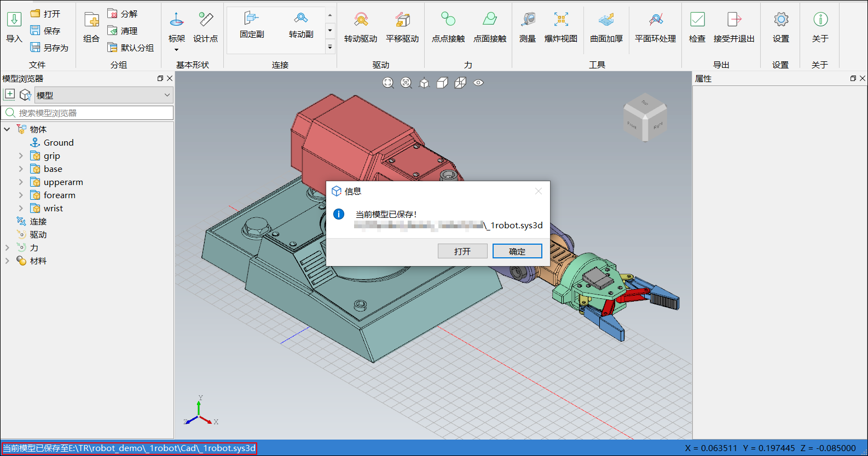The height and width of the screenshot is (456, 868).
Task: Click 打开 in the 信息 dialog
Action: point(462,251)
